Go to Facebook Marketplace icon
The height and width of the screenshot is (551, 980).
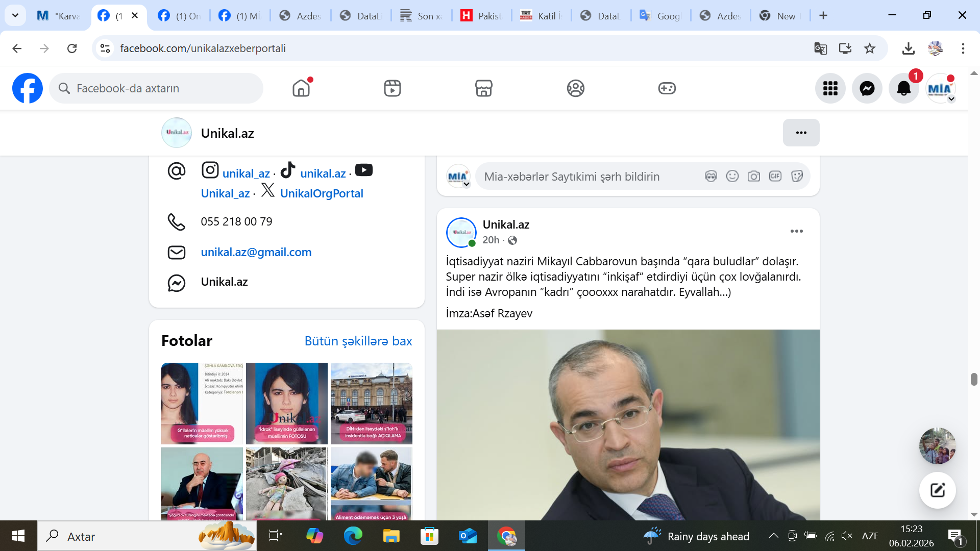pyautogui.click(x=483, y=88)
